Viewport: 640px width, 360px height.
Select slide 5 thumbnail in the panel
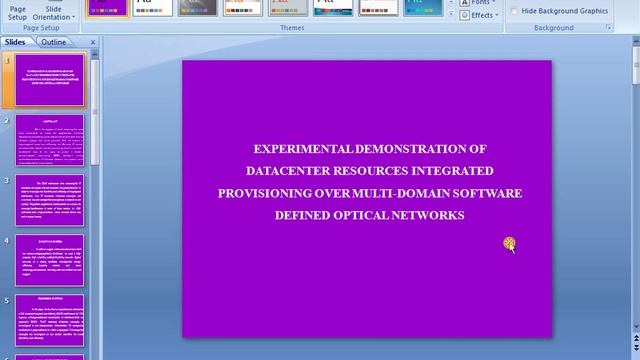point(49,320)
